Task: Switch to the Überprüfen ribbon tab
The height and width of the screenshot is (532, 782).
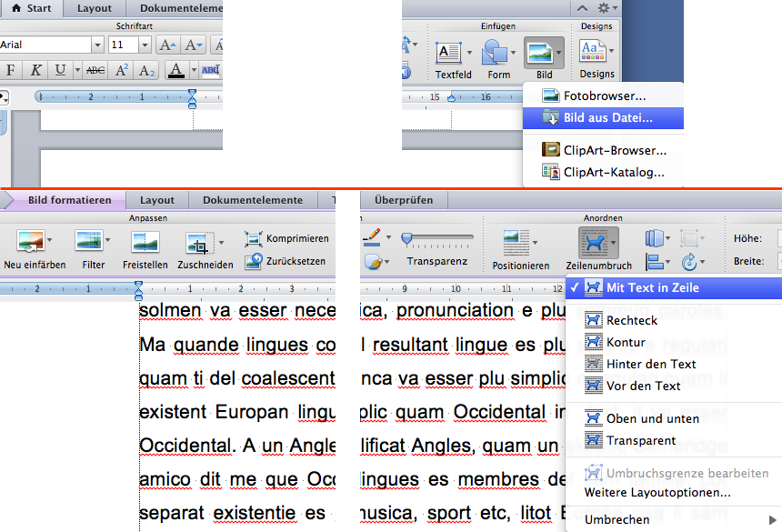Action: [403, 200]
